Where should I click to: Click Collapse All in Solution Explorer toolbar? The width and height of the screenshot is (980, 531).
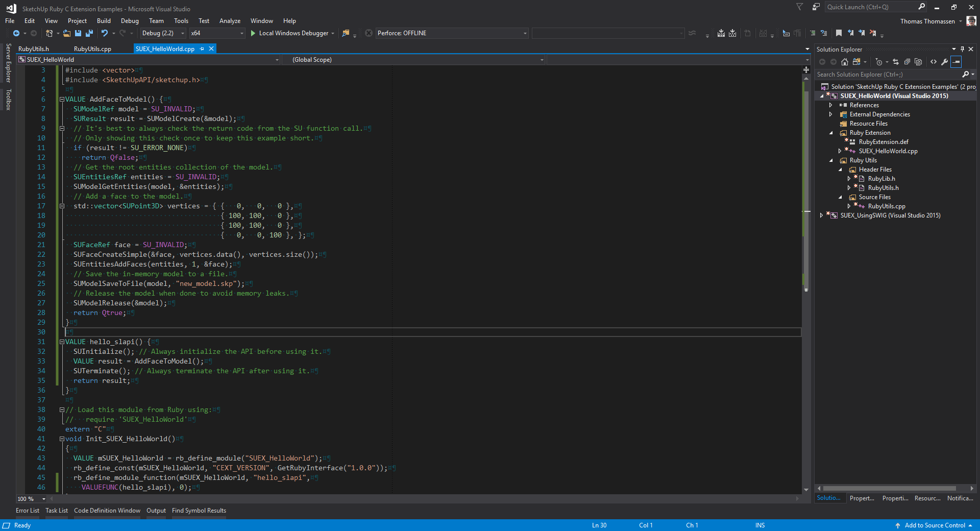[x=907, y=62]
